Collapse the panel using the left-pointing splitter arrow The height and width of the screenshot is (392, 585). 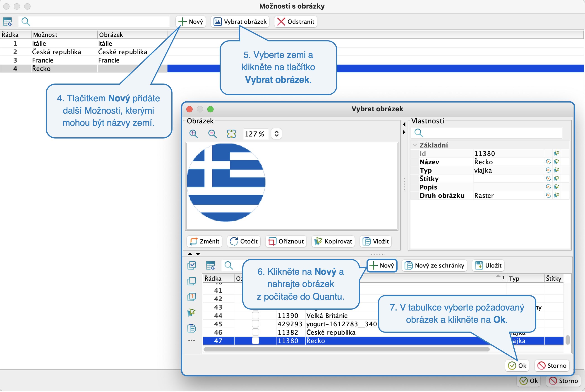coord(404,124)
